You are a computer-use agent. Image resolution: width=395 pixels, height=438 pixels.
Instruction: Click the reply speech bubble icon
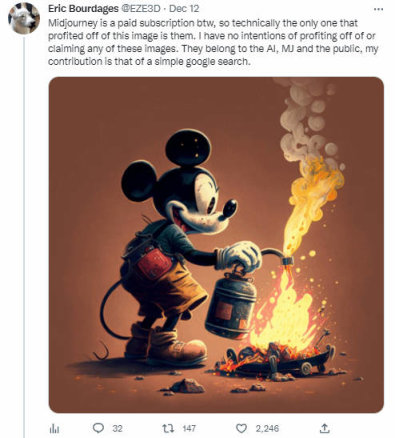pyautogui.click(x=98, y=428)
